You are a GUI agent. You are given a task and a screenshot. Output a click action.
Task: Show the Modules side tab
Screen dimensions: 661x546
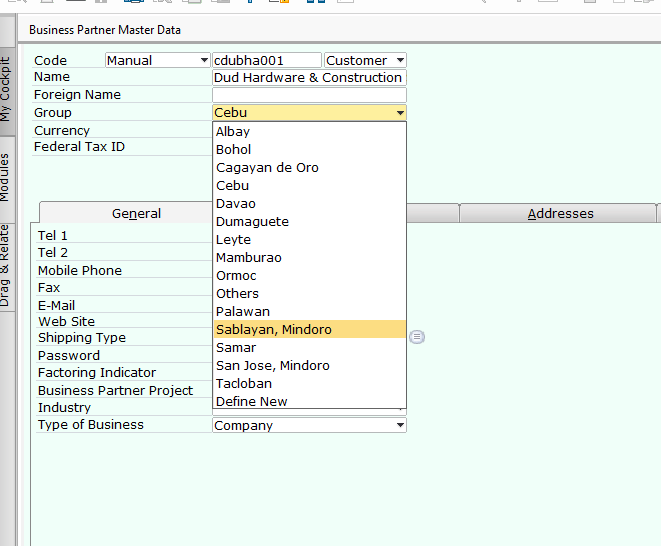coord(6,178)
